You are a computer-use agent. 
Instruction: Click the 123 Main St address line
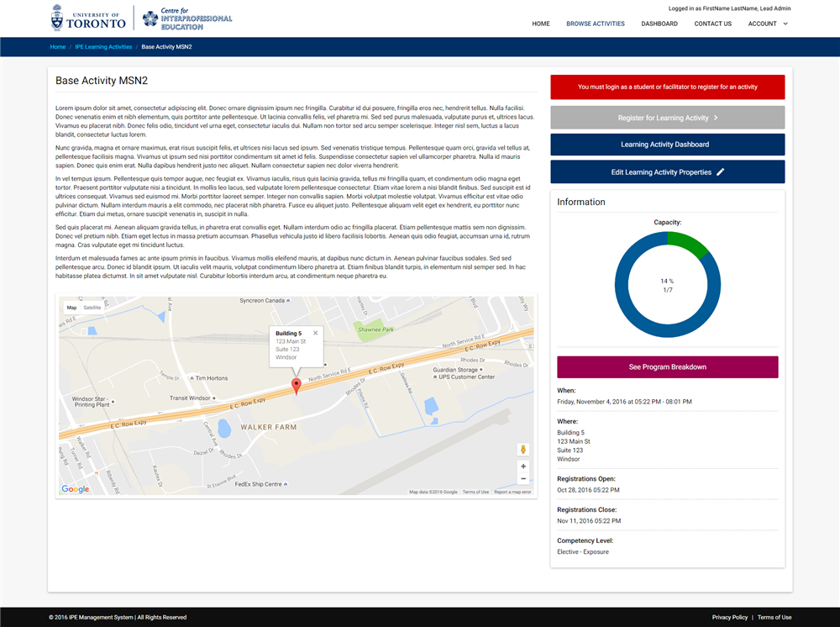[x=573, y=441]
